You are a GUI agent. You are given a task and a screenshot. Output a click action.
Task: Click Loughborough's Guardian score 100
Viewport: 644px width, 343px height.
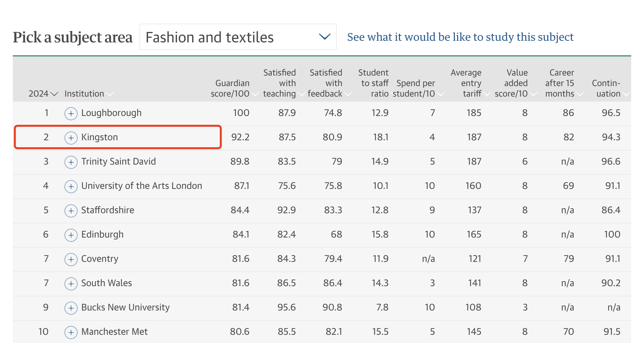tap(241, 113)
